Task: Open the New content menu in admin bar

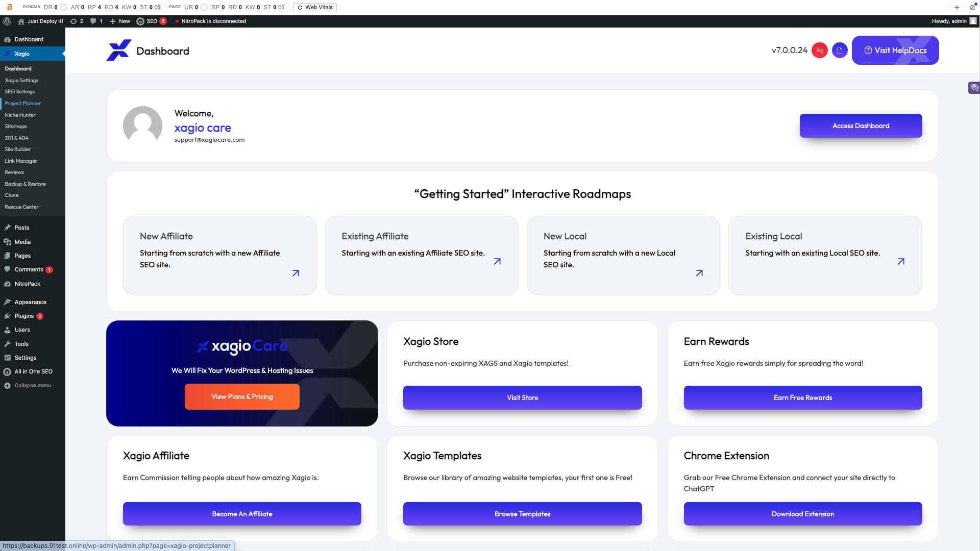Action: [120, 21]
